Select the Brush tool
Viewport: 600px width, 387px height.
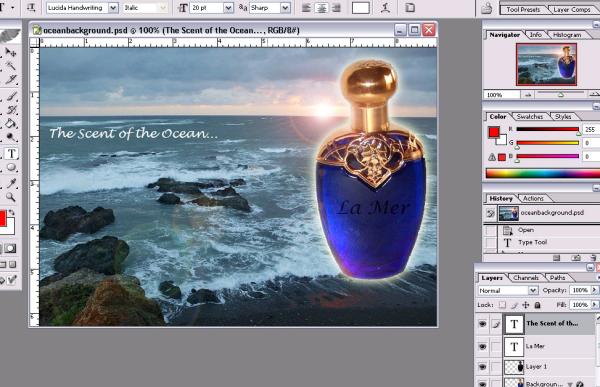point(11,96)
